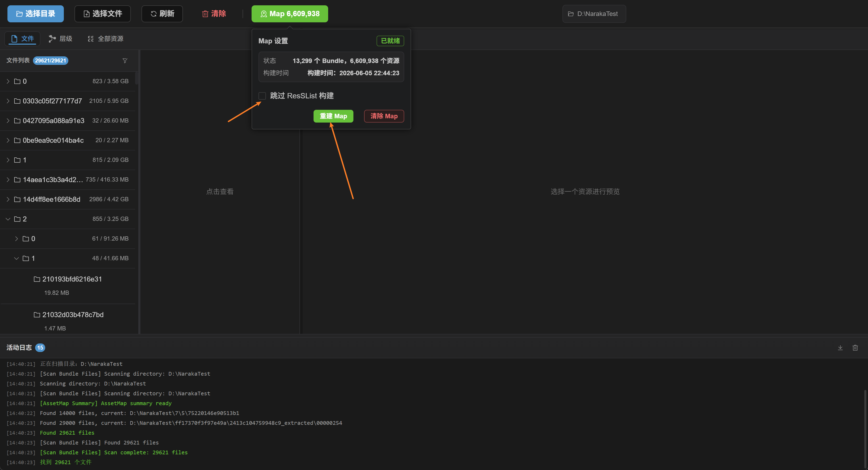The width and height of the screenshot is (868, 470).
Task: Click log line '正在扫描目录: D:\NarakaTest'
Action: 81,364
